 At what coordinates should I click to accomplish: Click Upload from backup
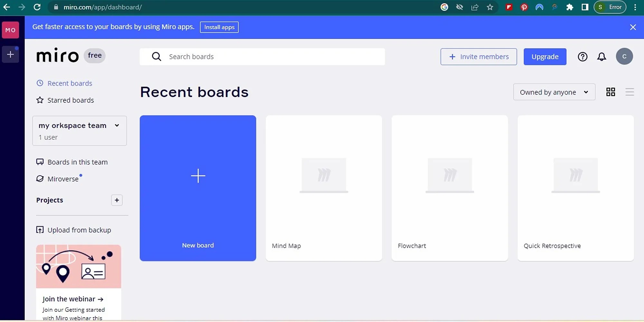coord(74,230)
